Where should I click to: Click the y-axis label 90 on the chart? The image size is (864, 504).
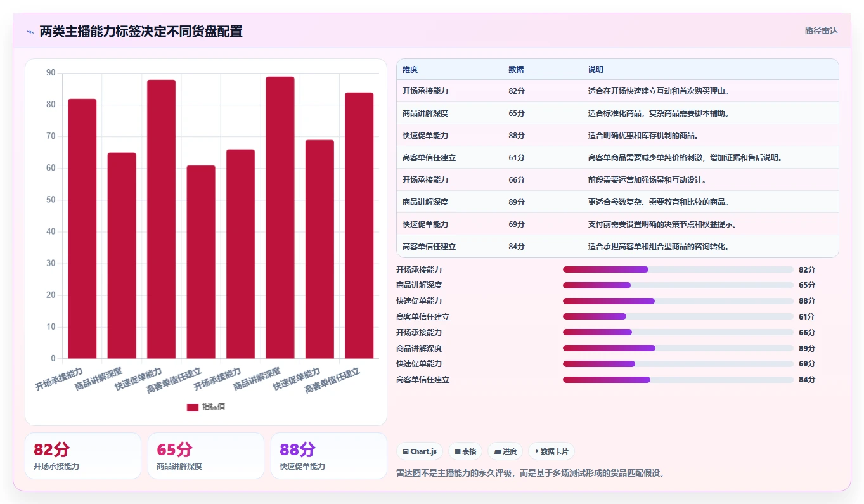51,73
